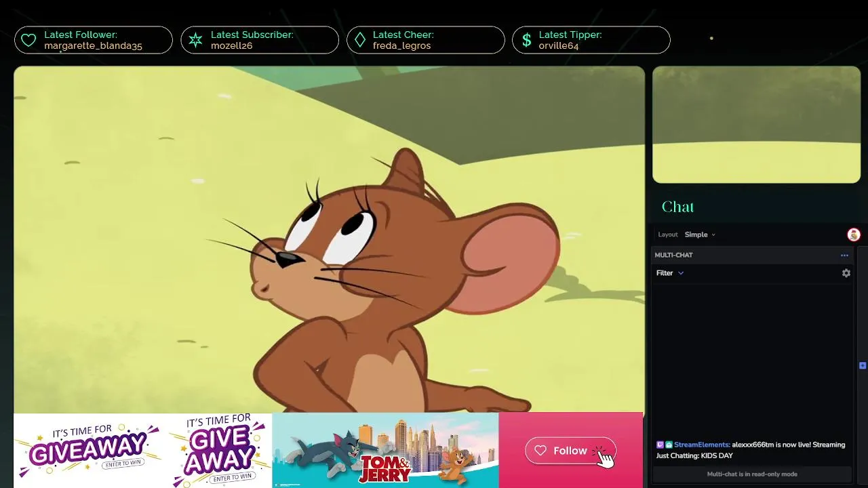Click the blue plus icon on chat edge
This screenshot has height=488, width=868.
(x=863, y=365)
